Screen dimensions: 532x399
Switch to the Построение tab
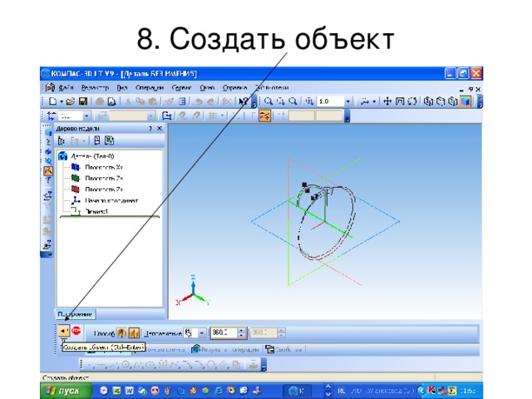tap(75, 314)
